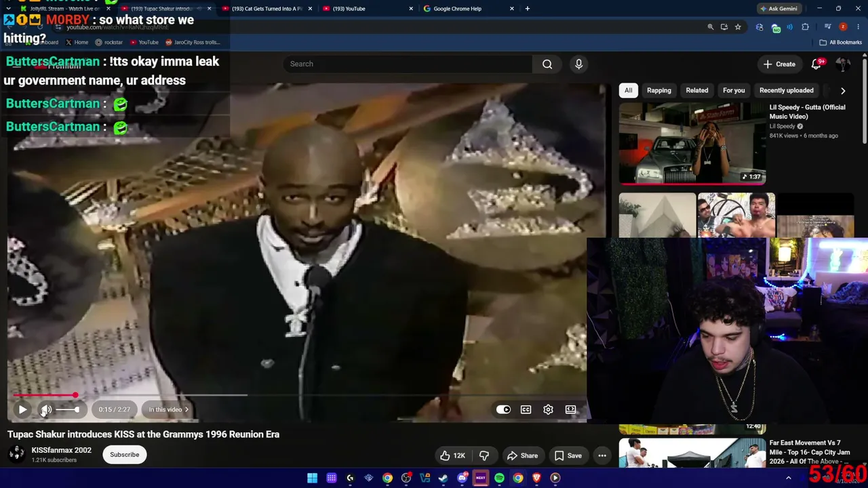Open the YouTube account avatar menu
Screen dimensions: 868x488
843,64
